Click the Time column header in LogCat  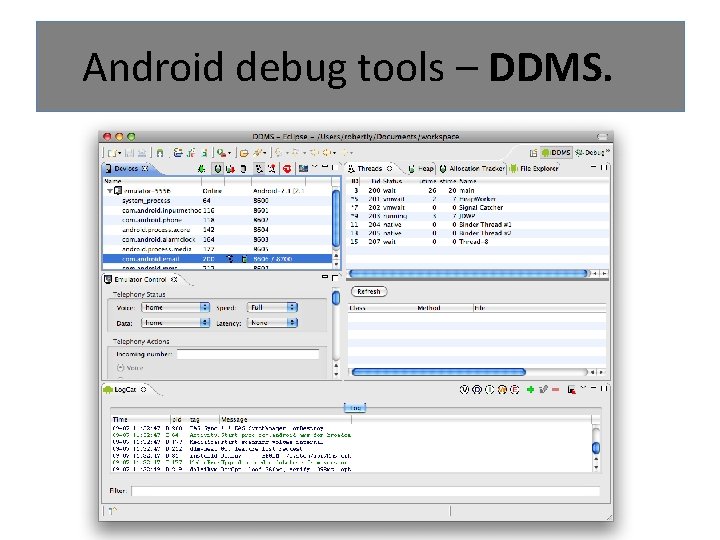click(141, 419)
